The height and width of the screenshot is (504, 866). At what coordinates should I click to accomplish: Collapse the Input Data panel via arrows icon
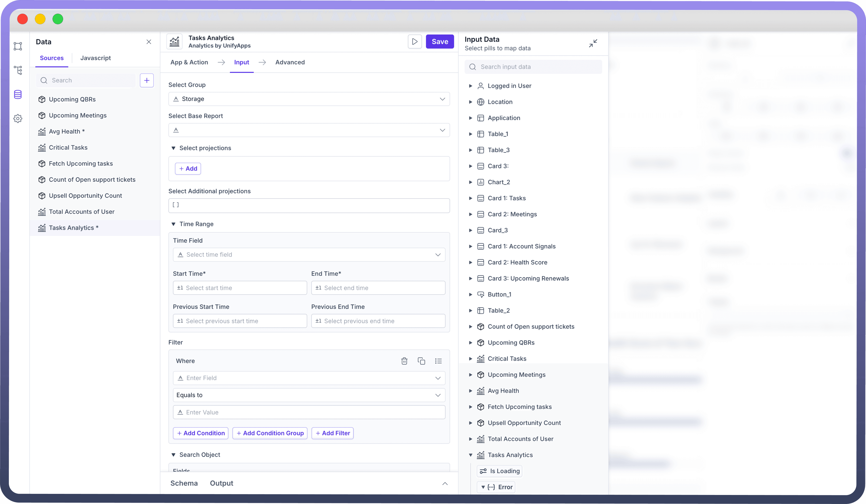pyautogui.click(x=593, y=43)
